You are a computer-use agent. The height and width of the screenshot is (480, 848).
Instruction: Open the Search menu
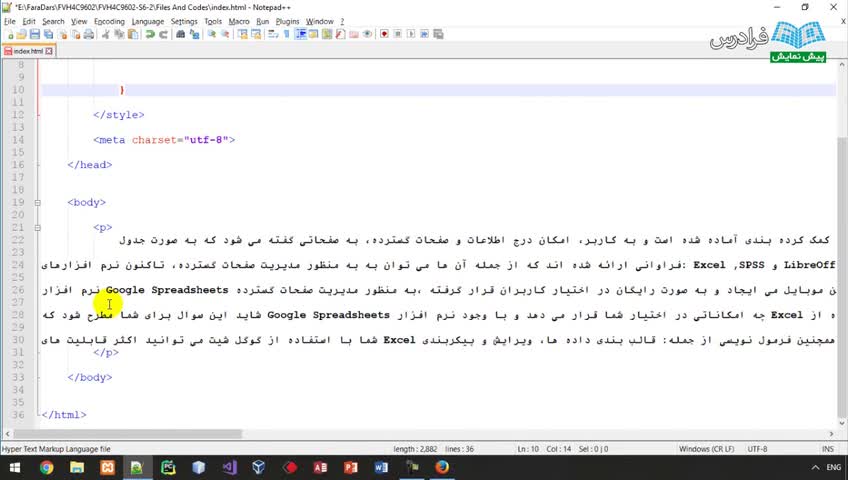point(53,22)
